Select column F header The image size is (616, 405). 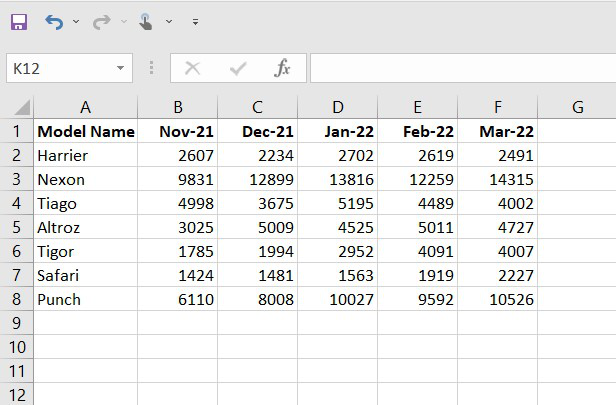click(x=498, y=107)
